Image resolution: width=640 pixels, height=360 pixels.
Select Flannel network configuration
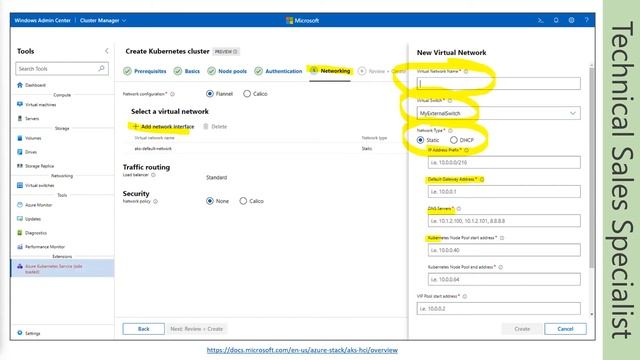click(210, 93)
